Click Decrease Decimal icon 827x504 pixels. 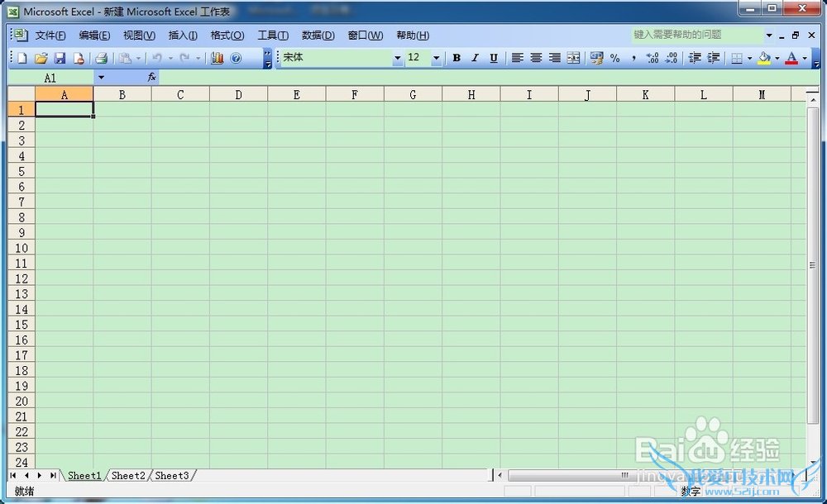[x=671, y=58]
